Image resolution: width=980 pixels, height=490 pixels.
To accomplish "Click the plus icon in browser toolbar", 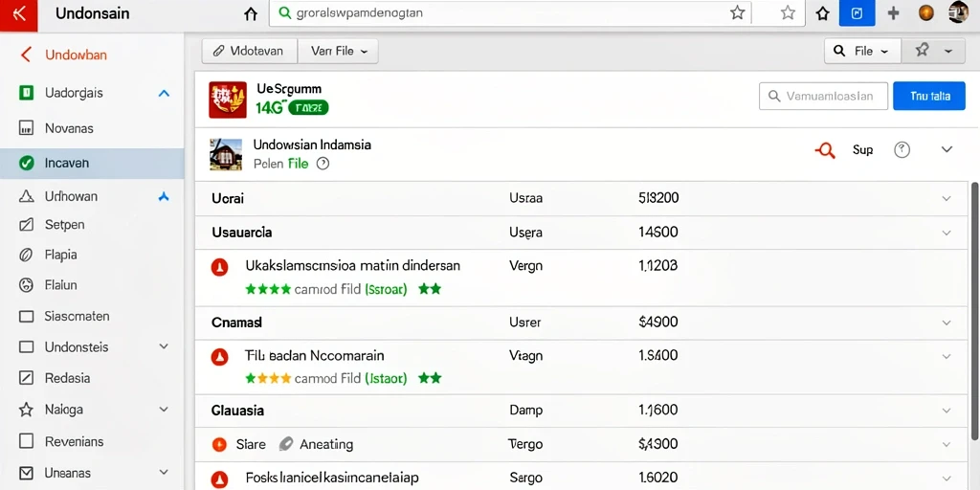I will 893,13.
